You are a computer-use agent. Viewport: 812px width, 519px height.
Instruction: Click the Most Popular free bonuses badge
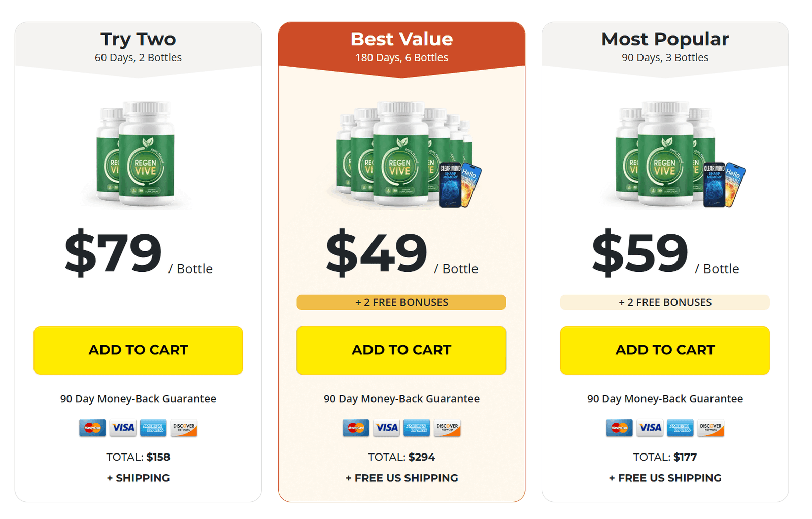click(665, 302)
